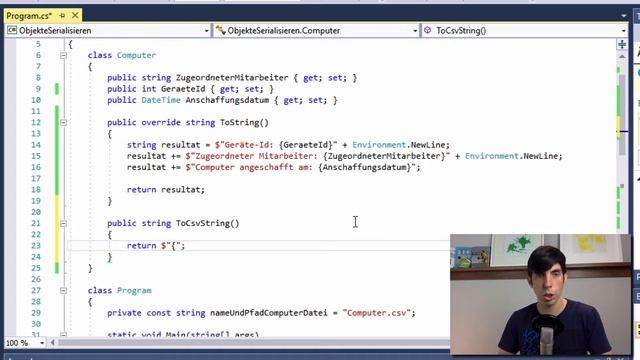
Task: Click ToString() method name on line 12
Action: click(244, 122)
